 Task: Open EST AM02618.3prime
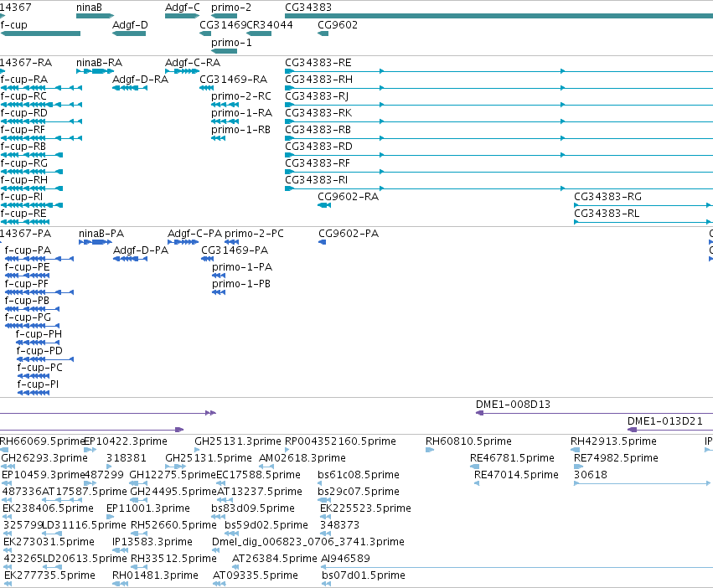pyautogui.click(x=302, y=458)
